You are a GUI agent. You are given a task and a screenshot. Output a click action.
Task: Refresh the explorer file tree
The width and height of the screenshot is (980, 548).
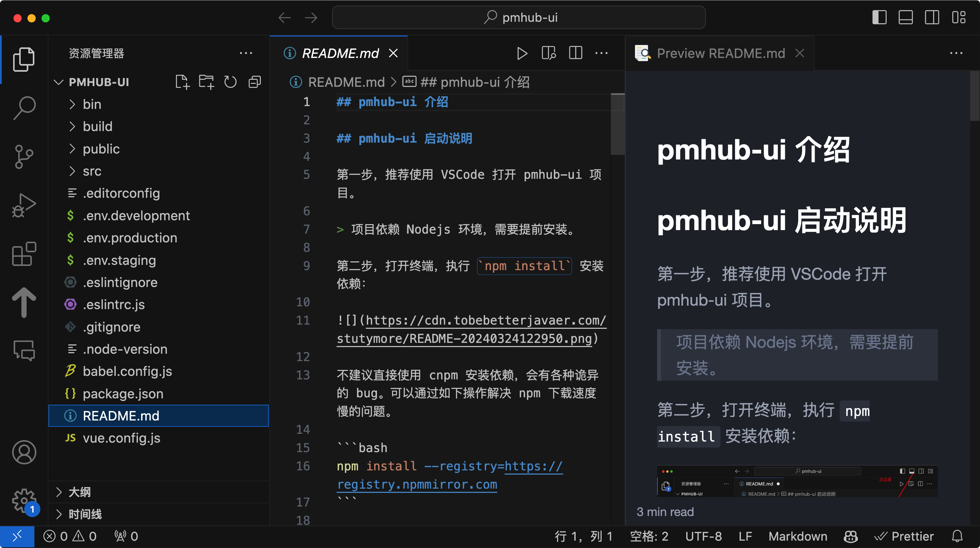pyautogui.click(x=230, y=82)
